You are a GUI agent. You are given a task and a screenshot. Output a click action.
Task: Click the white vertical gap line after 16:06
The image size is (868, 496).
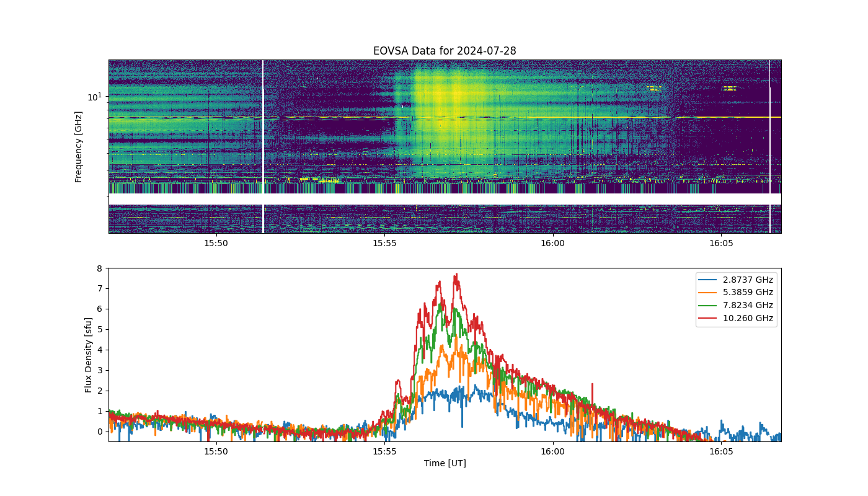tap(770, 146)
